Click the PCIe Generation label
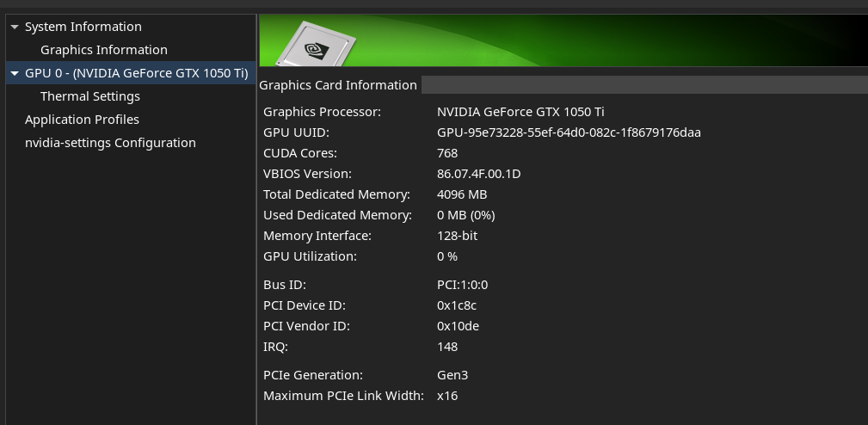The image size is (868, 425). (x=313, y=375)
